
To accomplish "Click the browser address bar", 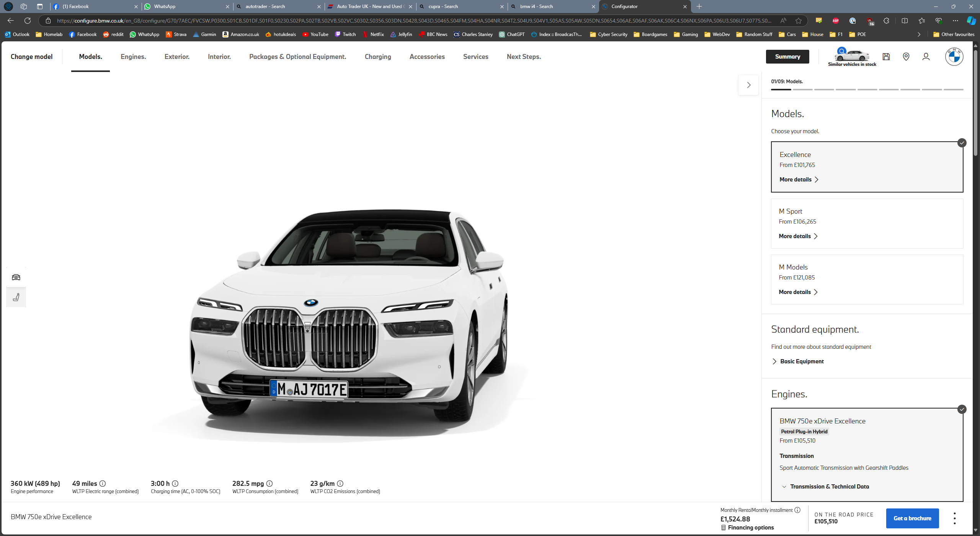I will click(413, 21).
